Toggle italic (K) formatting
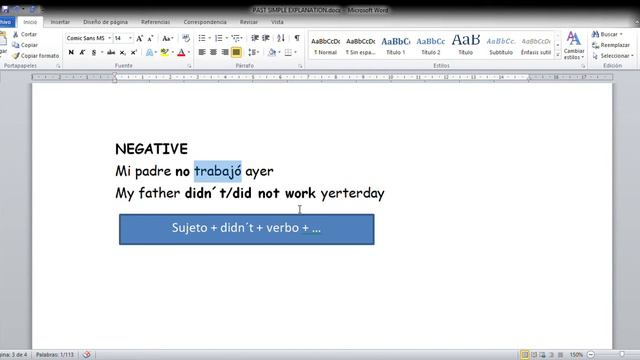The width and height of the screenshot is (640, 360). click(82, 52)
